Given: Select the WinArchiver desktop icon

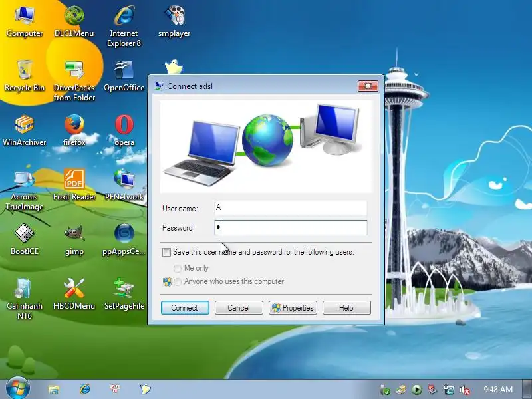Looking at the screenshot, I should click(x=25, y=130).
